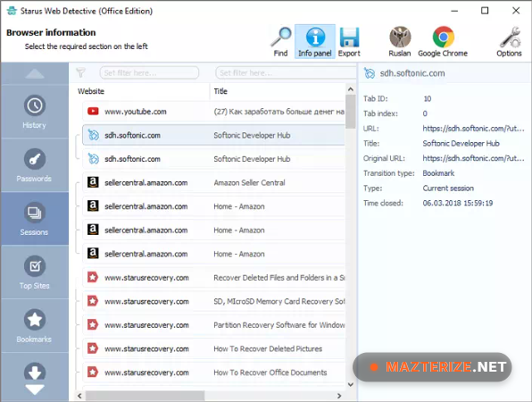
Task: Select How To Recover Deleted Pictures row
Action: pyautogui.click(x=213, y=348)
